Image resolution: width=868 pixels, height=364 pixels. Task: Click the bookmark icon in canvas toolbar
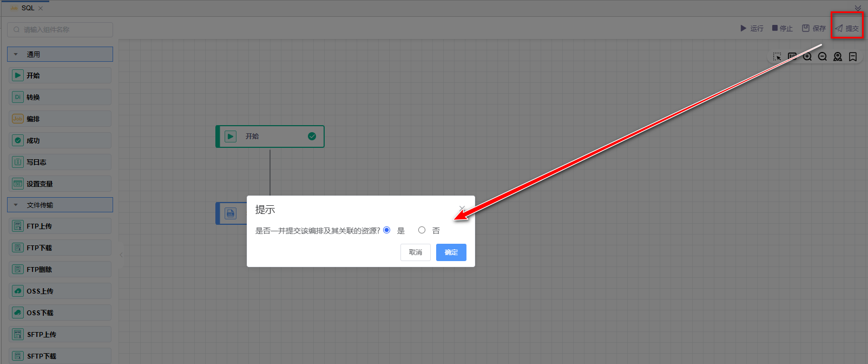(x=853, y=57)
